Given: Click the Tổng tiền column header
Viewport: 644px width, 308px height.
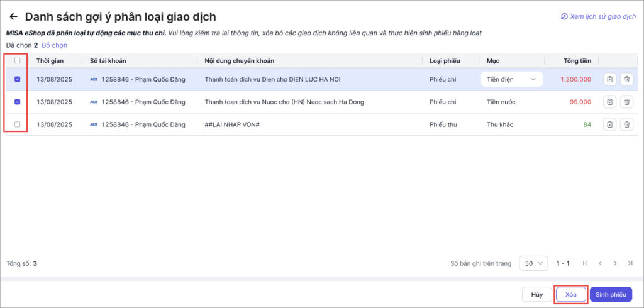Looking at the screenshot, I should (x=577, y=61).
